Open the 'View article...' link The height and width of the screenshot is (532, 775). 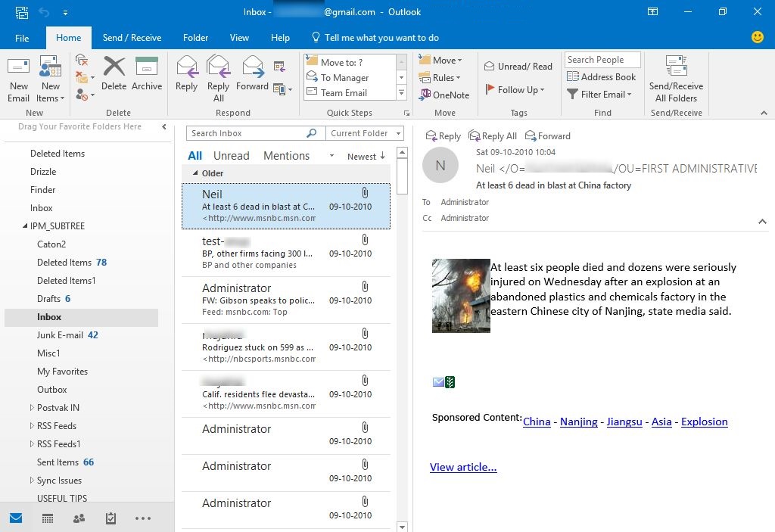pos(463,467)
